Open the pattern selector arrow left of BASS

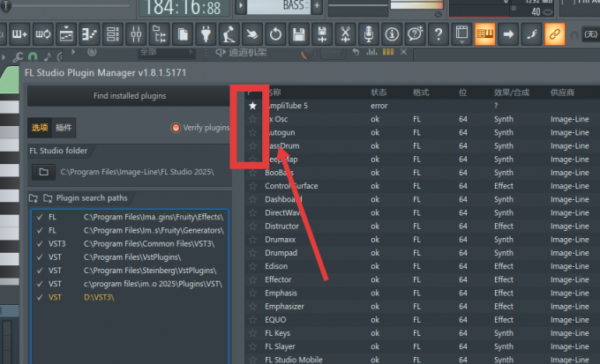point(240,6)
